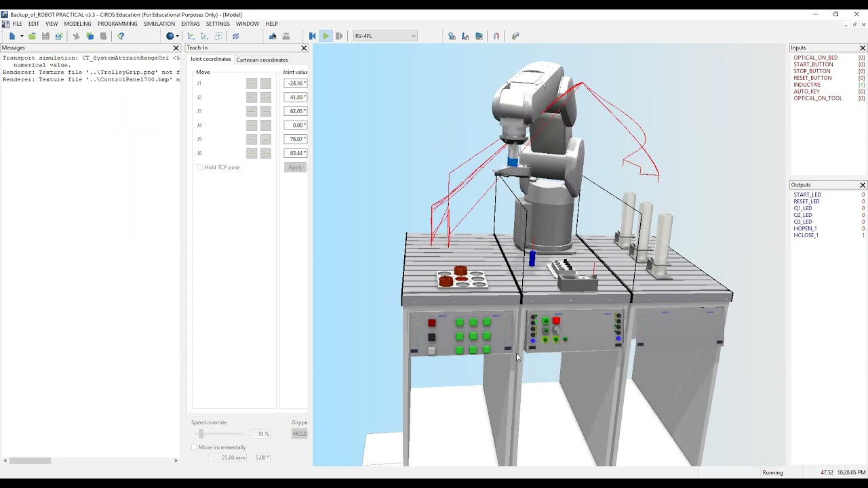Screen dimensions: 868x488
Task: Close the Inputs panel
Action: click(x=863, y=48)
